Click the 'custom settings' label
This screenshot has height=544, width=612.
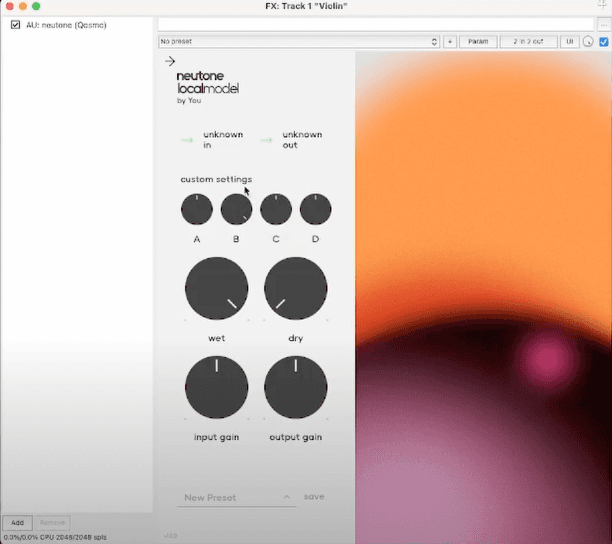(216, 179)
